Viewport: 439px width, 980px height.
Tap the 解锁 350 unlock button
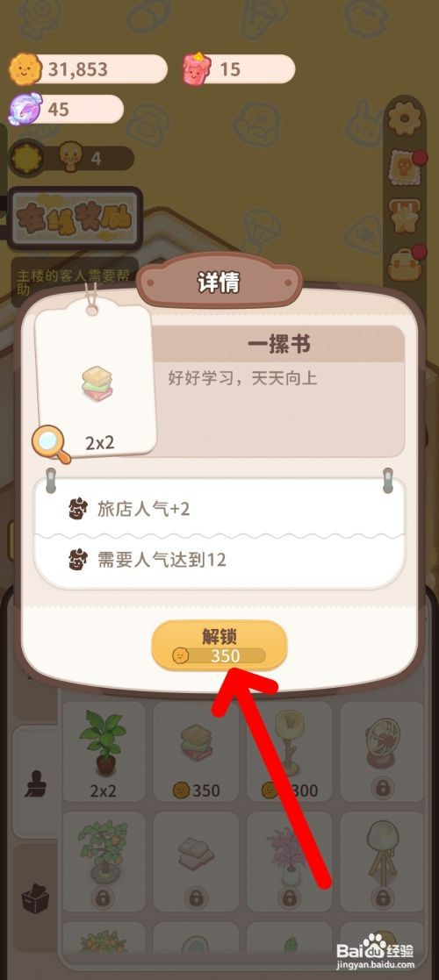point(219,645)
